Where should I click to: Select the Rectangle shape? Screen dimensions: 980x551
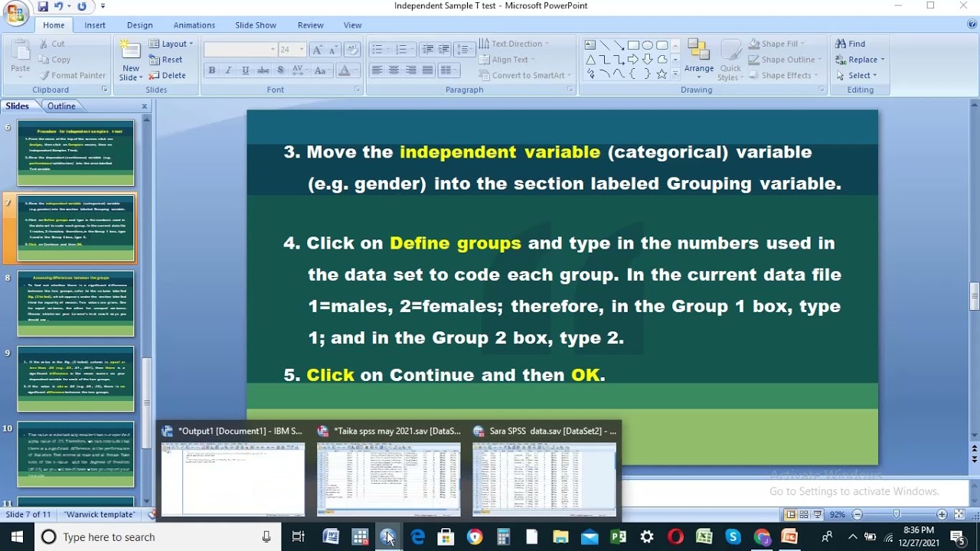(x=632, y=45)
